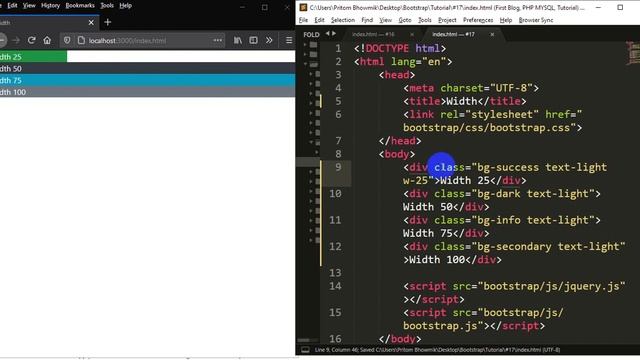Close the index.html #17 tab
This screenshot has height=360, width=640.
click(x=492, y=35)
